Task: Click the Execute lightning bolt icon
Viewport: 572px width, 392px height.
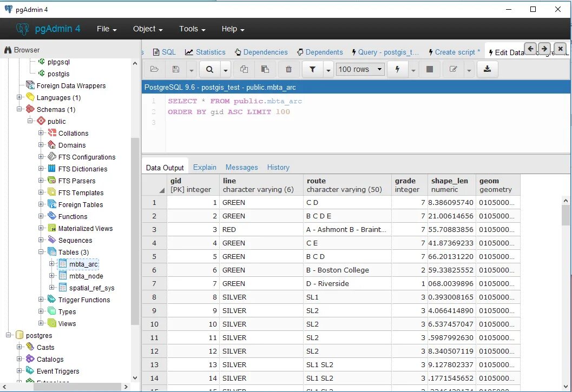Action: [398, 69]
